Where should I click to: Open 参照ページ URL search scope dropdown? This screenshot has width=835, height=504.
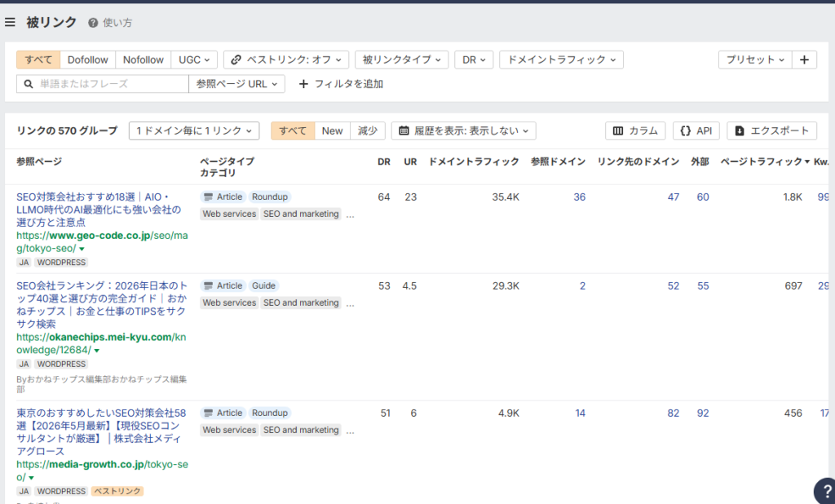pos(237,84)
